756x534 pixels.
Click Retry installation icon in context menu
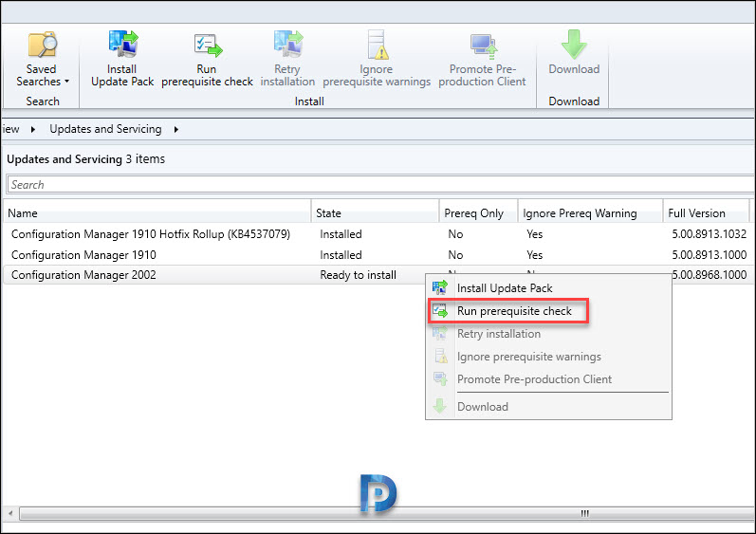[440, 334]
